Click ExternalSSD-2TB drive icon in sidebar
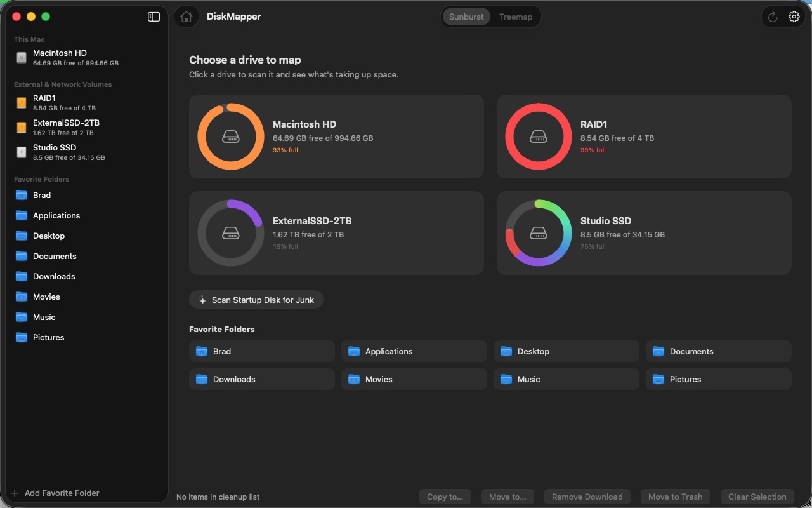The width and height of the screenshot is (812, 508). [x=22, y=128]
